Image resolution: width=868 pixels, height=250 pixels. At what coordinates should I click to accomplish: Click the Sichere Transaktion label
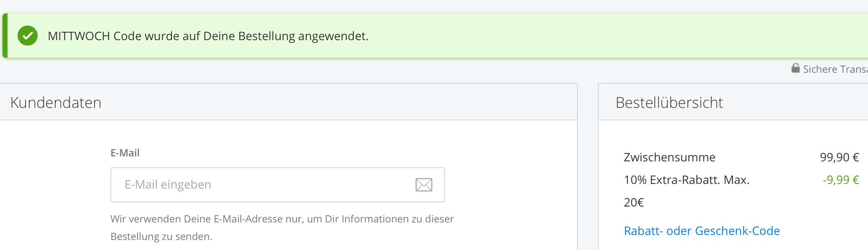(835, 69)
